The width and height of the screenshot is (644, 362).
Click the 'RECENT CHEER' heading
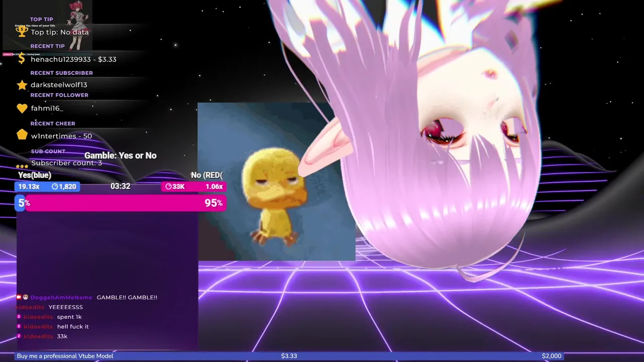[x=52, y=124]
